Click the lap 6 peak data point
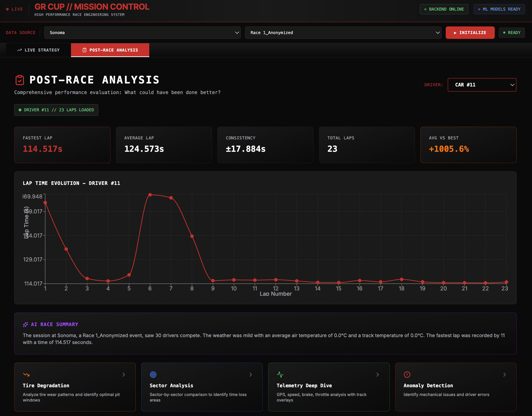Image resolution: width=532 pixels, height=416 pixels. 150,195
